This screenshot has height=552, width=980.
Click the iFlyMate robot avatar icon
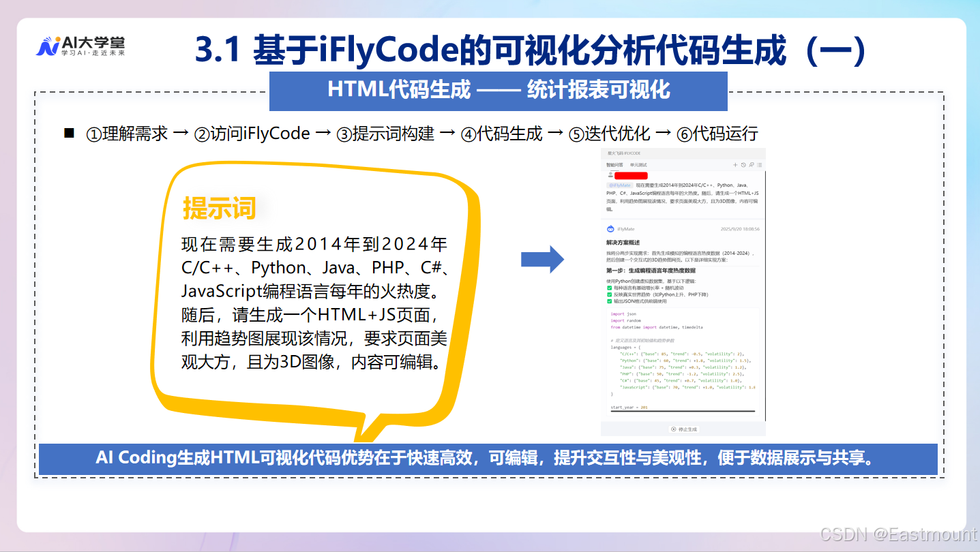610,229
